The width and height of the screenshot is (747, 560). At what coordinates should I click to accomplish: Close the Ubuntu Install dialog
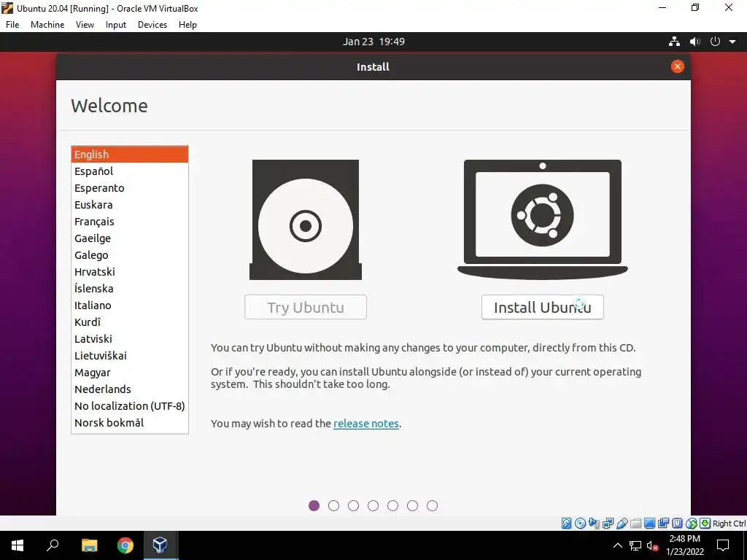(678, 66)
